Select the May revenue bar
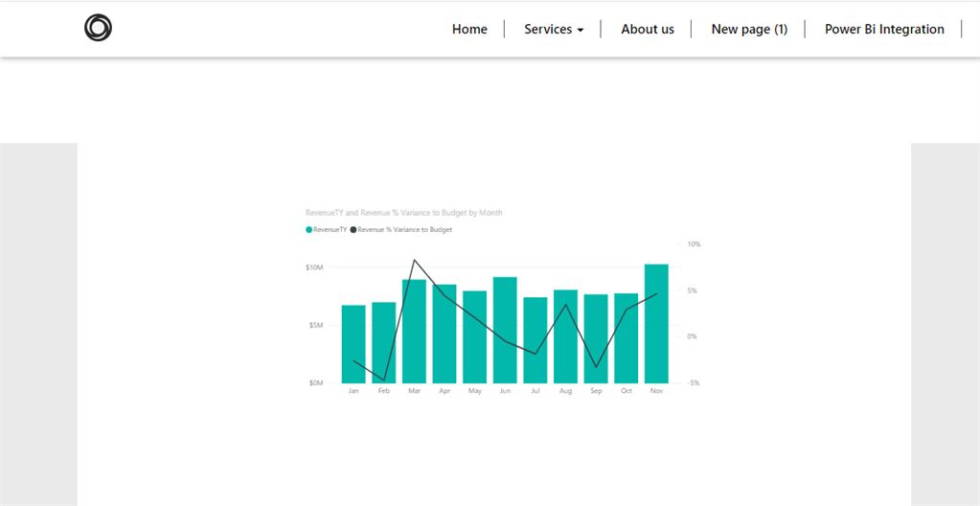Image resolution: width=980 pixels, height=506 pixels. coord(475,337)
